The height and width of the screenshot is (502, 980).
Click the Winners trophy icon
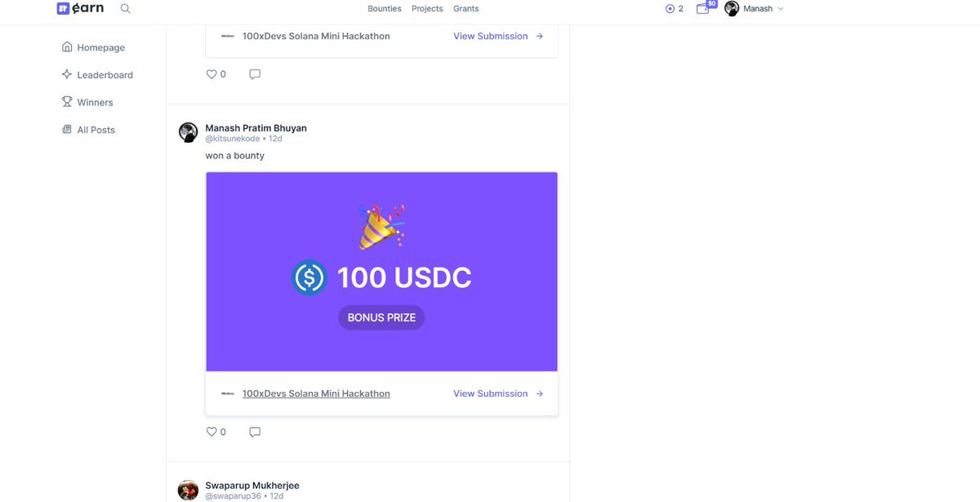(x=67, y=102)
